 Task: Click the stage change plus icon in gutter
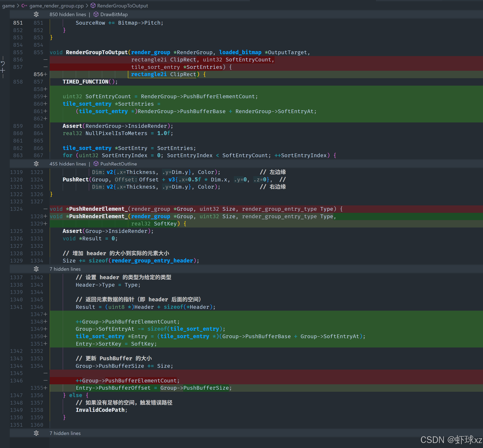pyautogui.click(x=3, y=71)
